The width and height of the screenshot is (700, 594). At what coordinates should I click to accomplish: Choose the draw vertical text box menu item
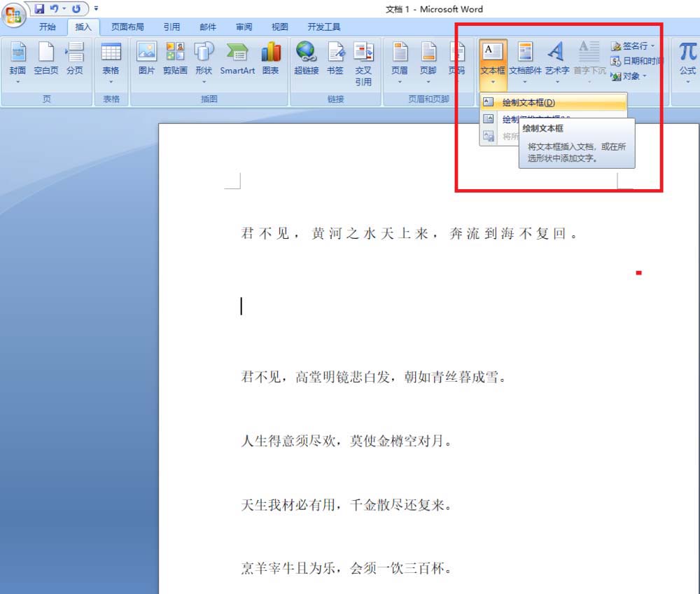pyautogui.click(x=554, y=119)
